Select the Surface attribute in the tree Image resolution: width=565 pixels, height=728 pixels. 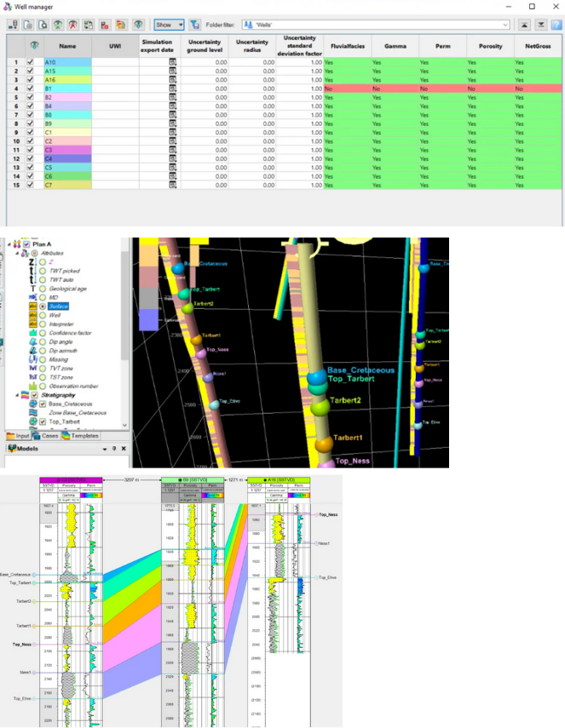pyautogui.click(x=58, y=307)
